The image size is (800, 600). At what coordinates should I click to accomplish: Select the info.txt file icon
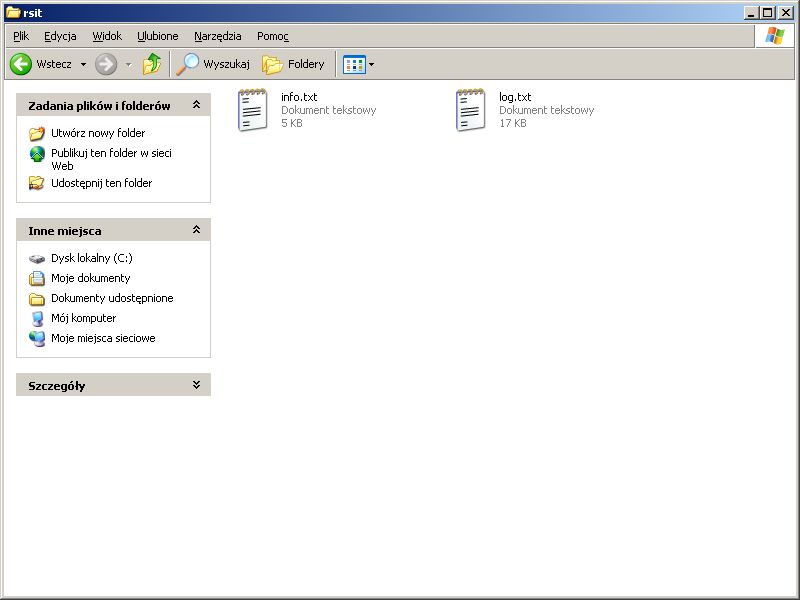point(252,110)
